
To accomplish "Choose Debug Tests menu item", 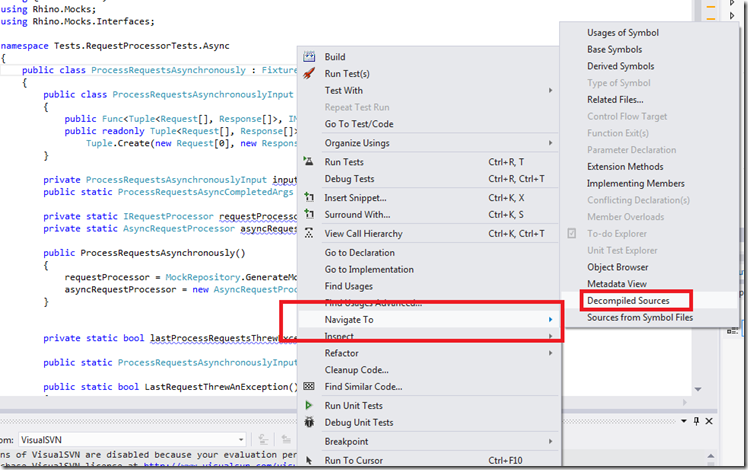I will (349, 178).
